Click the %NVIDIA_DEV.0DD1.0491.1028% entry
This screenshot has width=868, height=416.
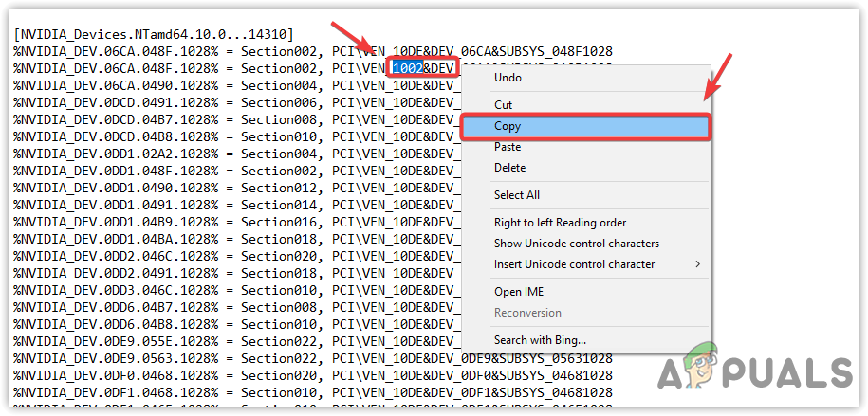(115, 206)
